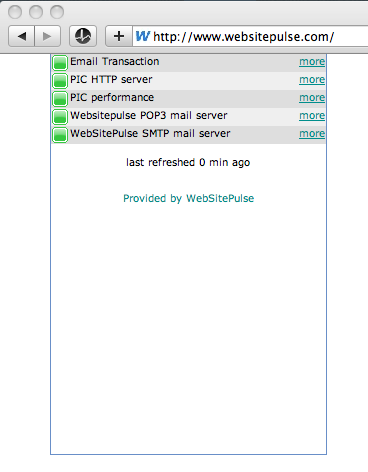Minimize the window with the middle title-bar button
368x472 pixels.
tap(36, 12)
